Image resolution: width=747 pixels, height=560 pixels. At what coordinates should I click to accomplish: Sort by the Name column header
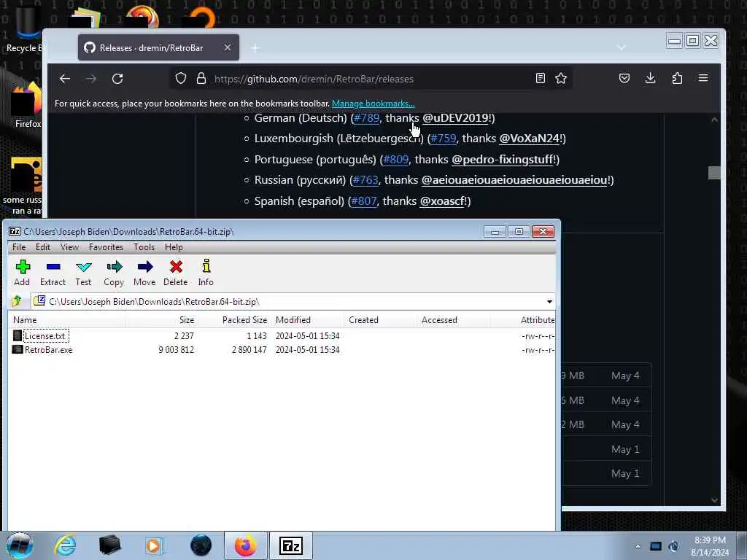[x=67, y=320]
